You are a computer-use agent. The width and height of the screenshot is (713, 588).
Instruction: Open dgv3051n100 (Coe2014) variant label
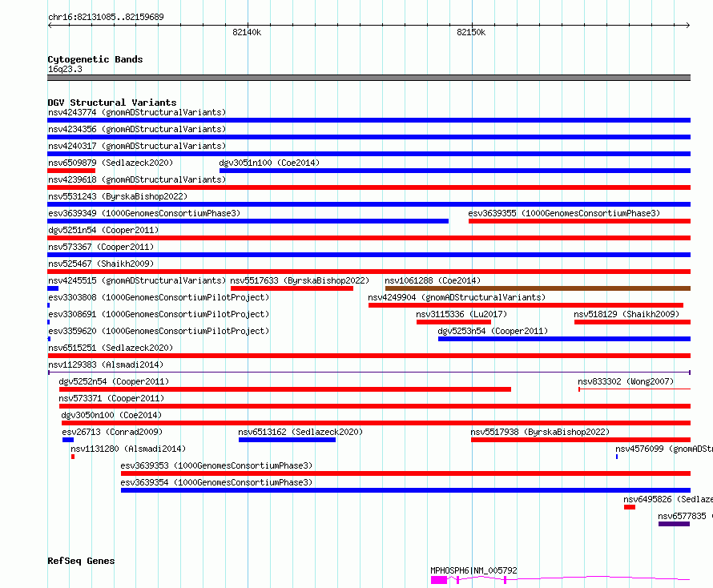269,163
